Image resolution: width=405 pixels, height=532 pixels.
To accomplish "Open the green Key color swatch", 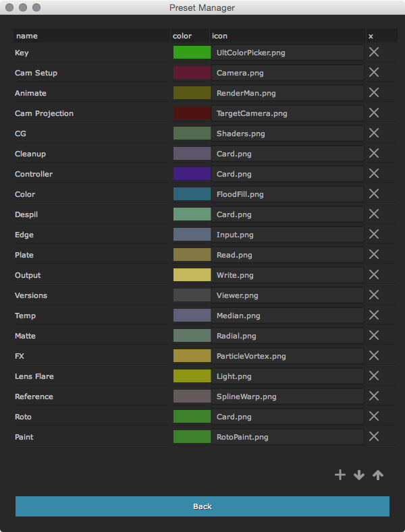I will pos(192,53).
